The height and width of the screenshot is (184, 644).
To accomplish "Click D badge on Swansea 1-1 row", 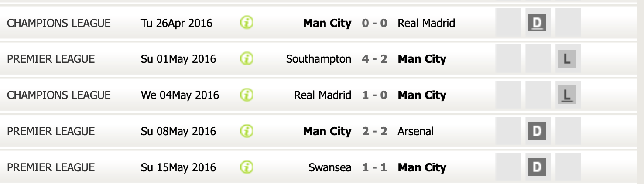I will [x=537, y=167].
